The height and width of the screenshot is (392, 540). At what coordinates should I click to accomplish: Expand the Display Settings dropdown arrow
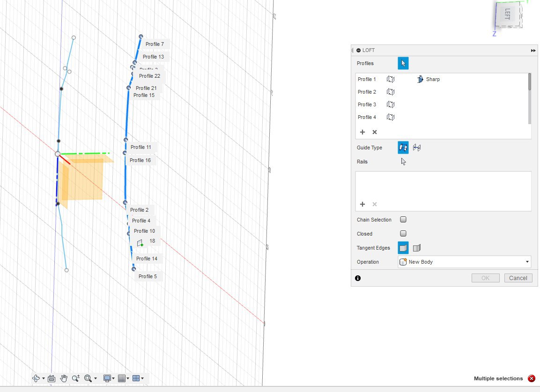(x=113, y=378)
